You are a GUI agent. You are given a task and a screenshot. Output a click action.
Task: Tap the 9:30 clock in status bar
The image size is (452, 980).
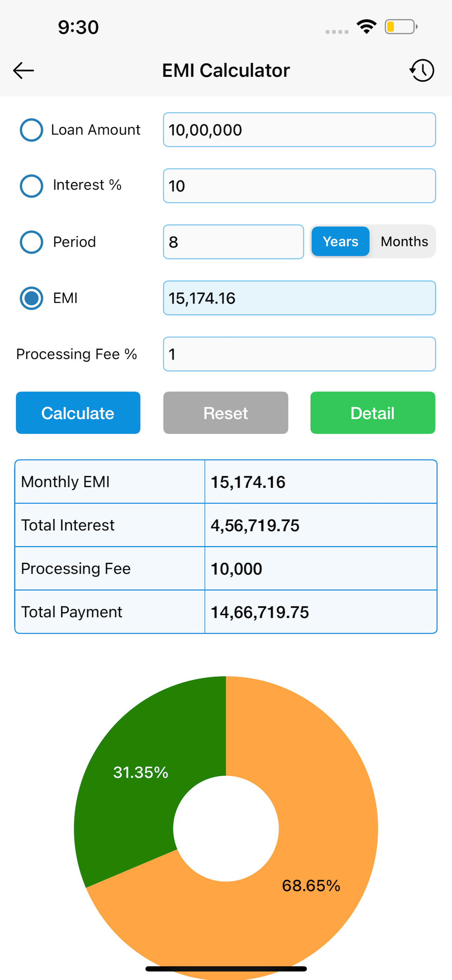tap(78, 27)
